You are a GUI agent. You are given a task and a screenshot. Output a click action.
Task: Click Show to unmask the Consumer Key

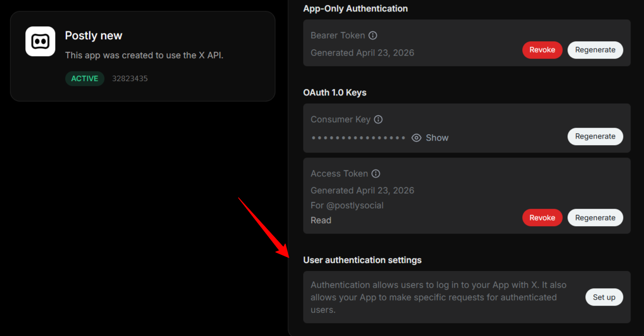click(x=437, y=138)
